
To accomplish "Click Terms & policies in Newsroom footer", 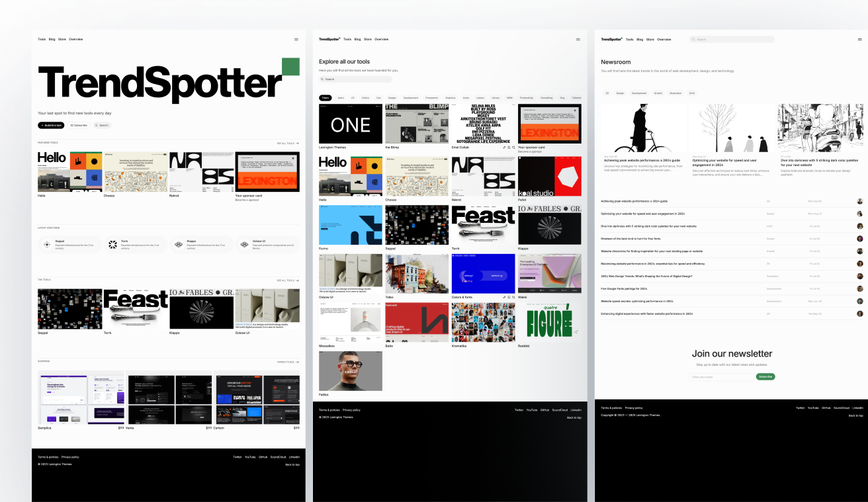I will (x=611, y=408).
